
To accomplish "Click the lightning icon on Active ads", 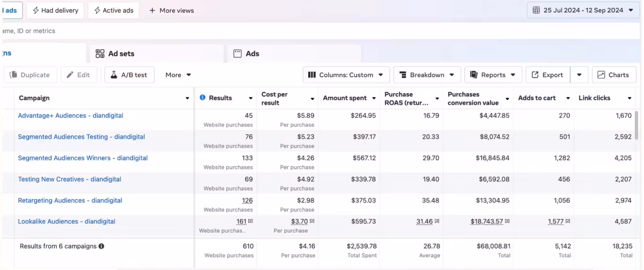I will point(97,10).
